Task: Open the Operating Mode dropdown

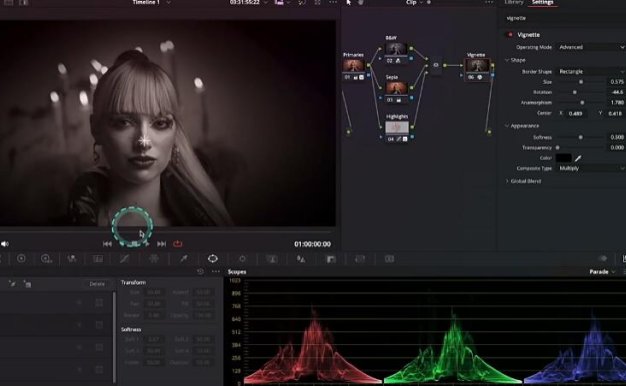Action: click(x=591, y=47)
